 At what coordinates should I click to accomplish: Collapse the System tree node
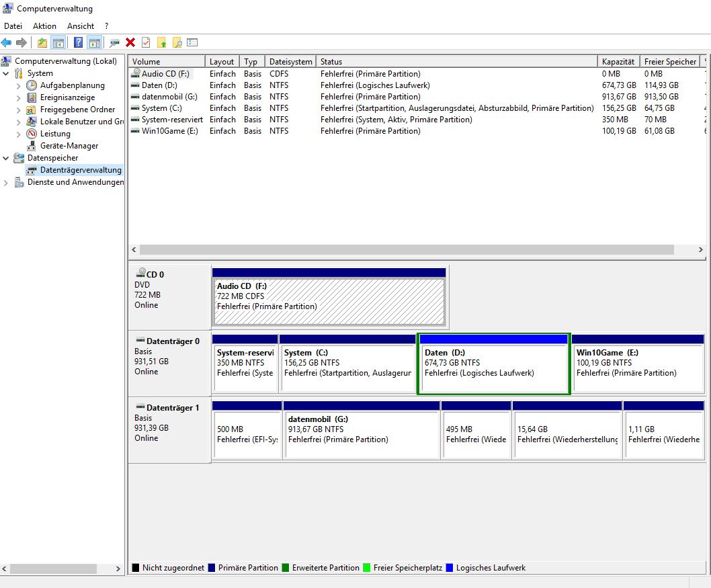tap(6, 73)
